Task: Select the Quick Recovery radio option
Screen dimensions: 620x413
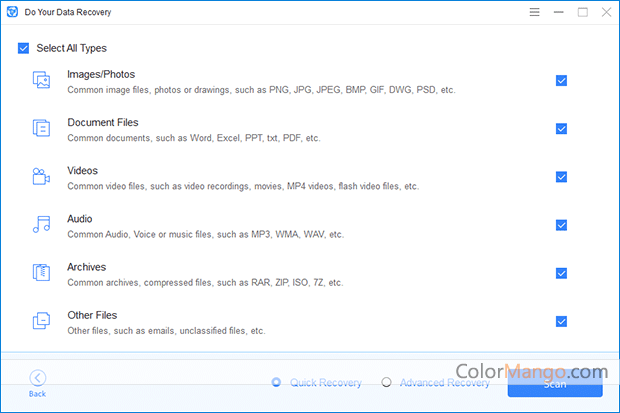Action: tap(277, 382)
